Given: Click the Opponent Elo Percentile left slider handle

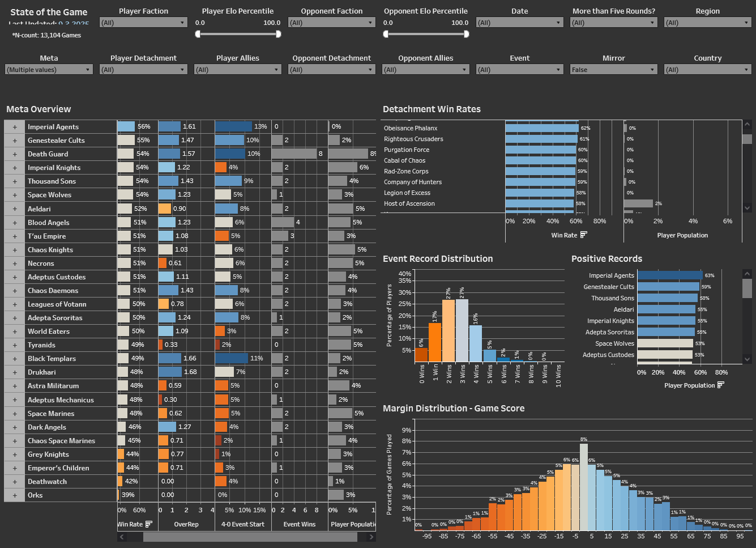Looking at the screenshot, I should pos(386,34).
